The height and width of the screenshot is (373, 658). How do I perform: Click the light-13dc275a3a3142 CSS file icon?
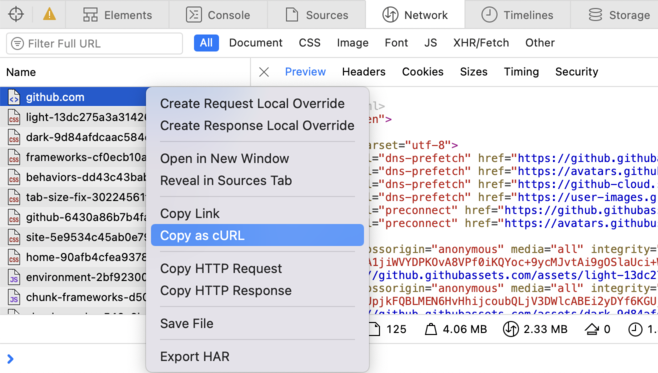pyautogui.click(x=14, y=117)
